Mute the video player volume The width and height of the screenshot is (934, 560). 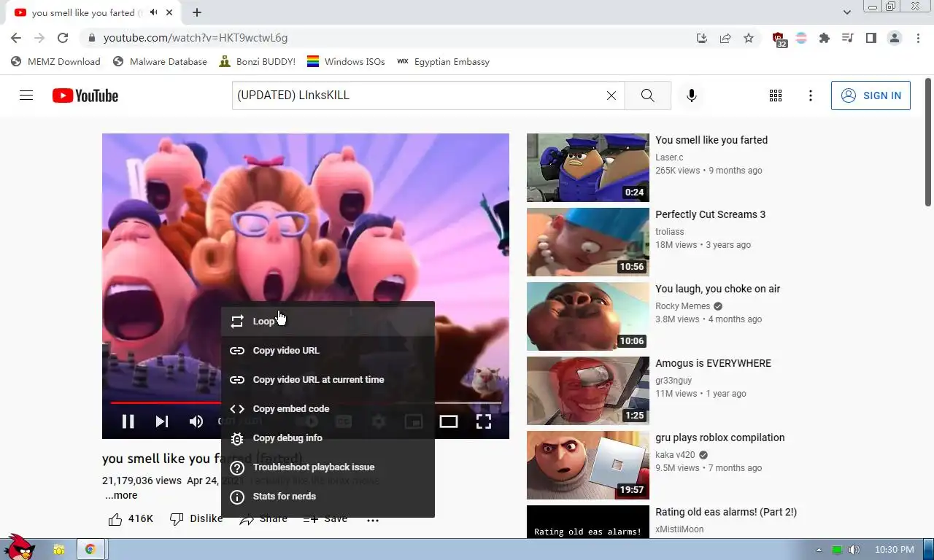click(x=196, y=421)
